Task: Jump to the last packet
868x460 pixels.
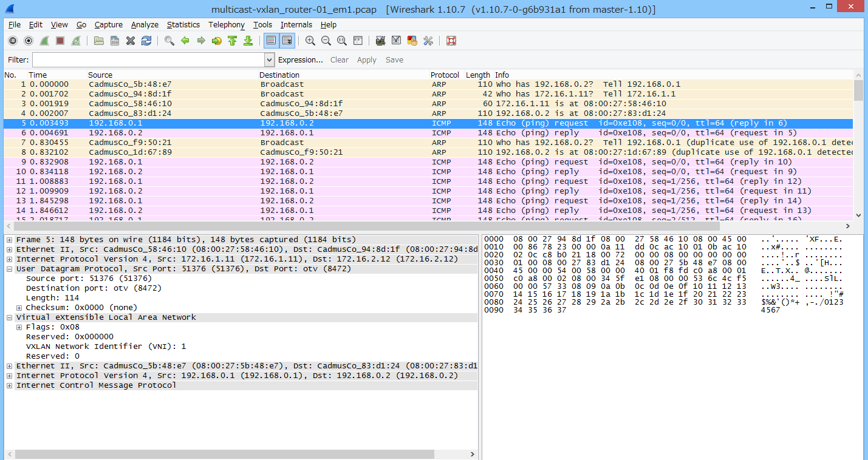Action: point(248,41)
